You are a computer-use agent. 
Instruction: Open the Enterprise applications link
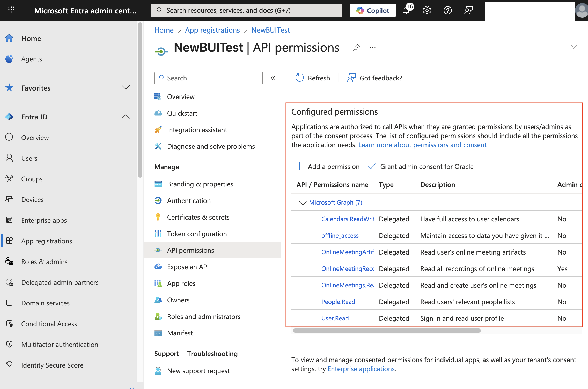[x=361, y=369]
